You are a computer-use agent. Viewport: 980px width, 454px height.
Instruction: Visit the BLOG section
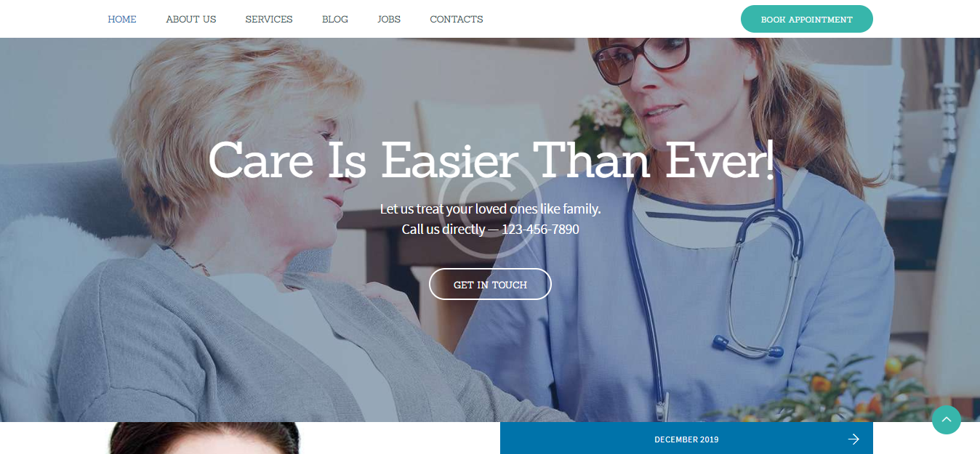point(335,19)
